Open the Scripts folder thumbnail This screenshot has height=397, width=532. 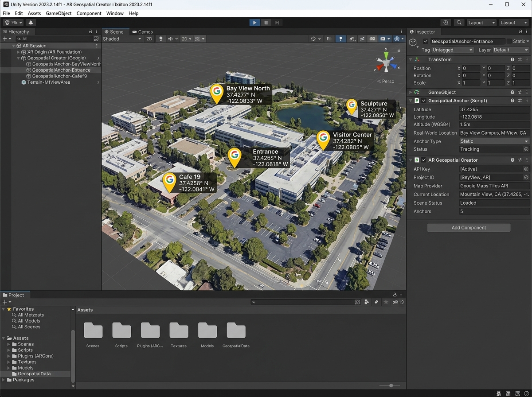tap(121, 331)
